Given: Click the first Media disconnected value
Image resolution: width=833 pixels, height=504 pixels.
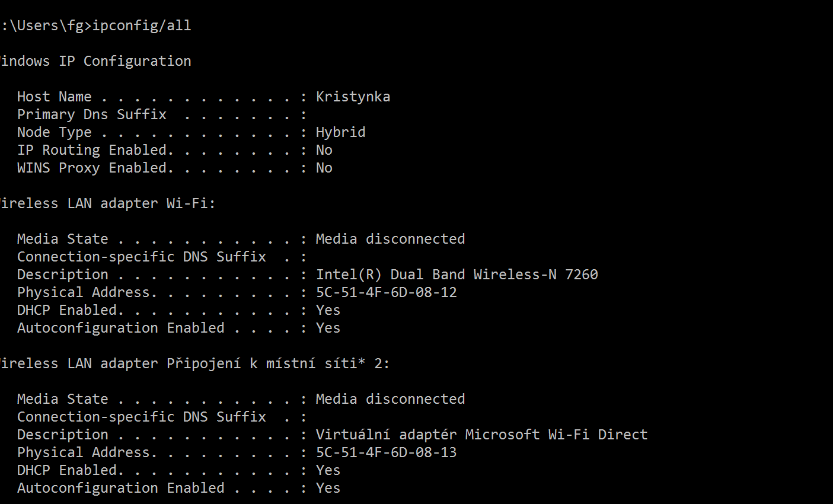Looking at the screenshot, I should pos(390,239).
